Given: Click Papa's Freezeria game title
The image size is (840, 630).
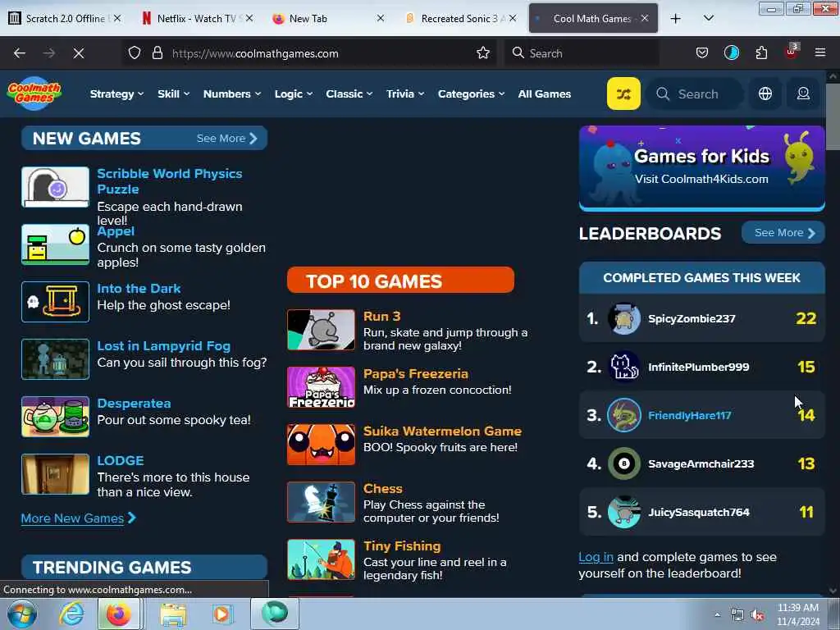Looking at the screenshot, I should coord(416,373).
